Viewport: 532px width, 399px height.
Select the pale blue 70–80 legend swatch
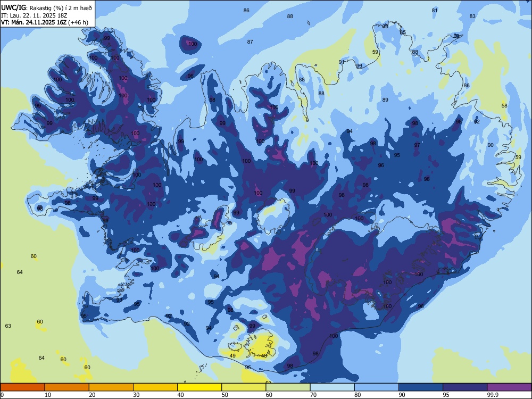332,387
